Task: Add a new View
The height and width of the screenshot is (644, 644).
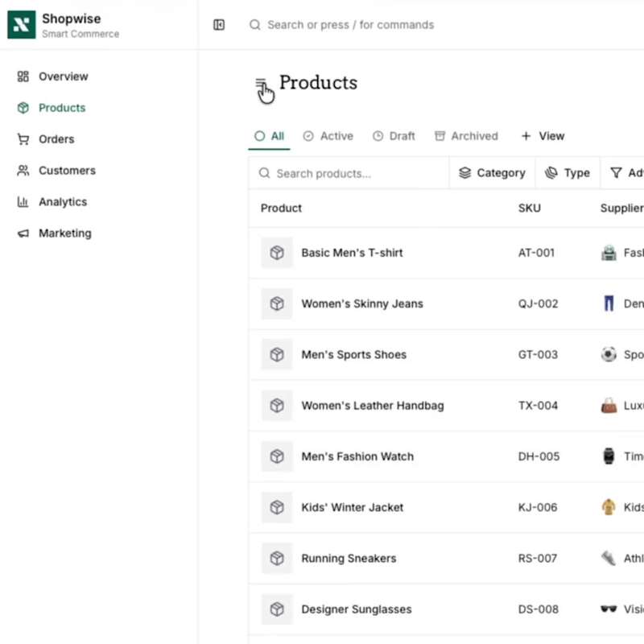Action: click(543, 136)
